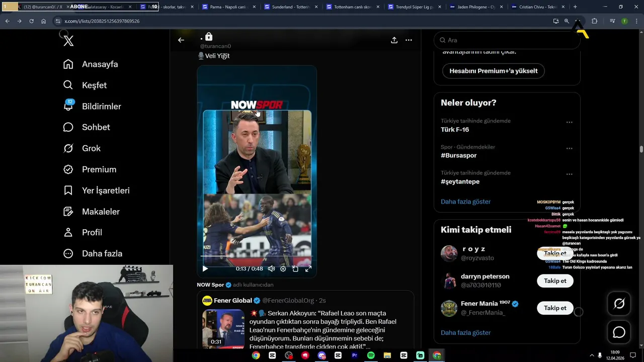Open Discord from taskbar
This screenshot has width=644, height=362.
click(321, 355)
